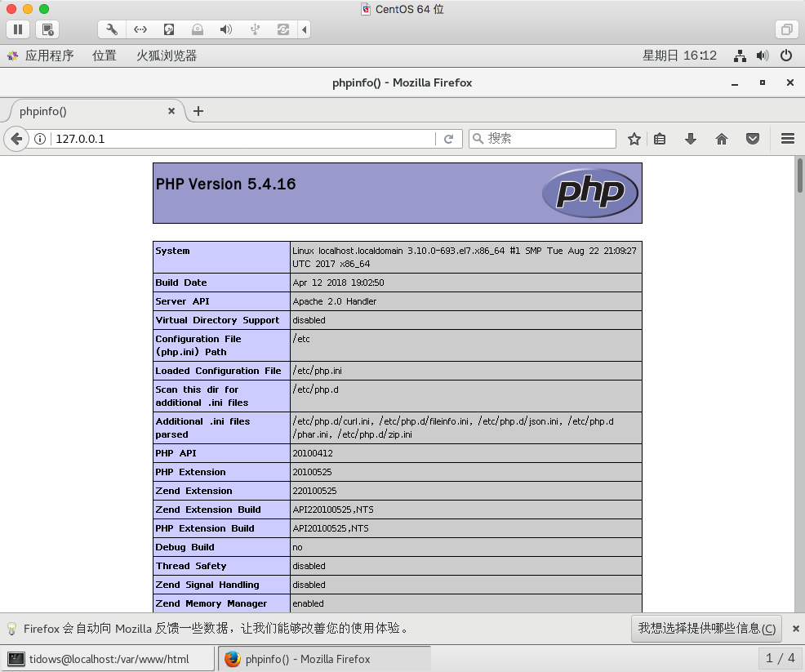Open workspace switcher 1 / 4

(780, 658)
